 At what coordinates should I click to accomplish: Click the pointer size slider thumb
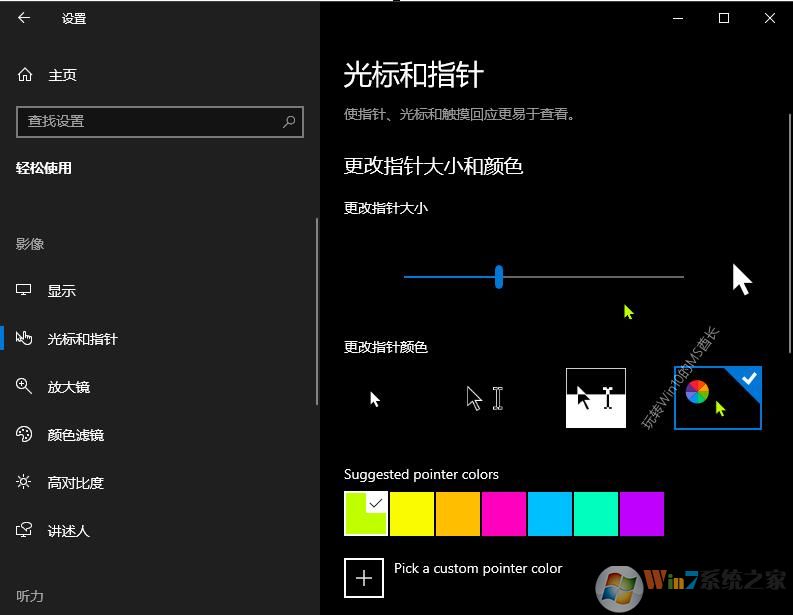click(499, 277)
